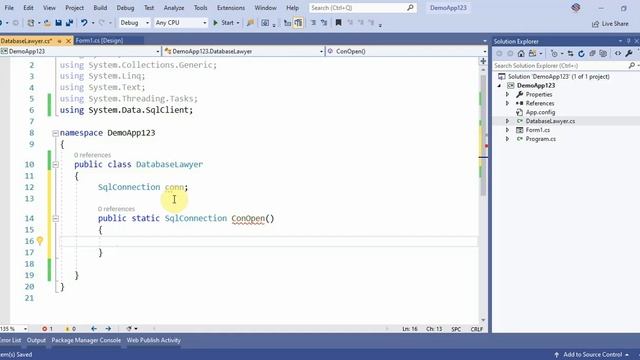The height and width of the screenshot is (360, 640).
Task: Open the Project menu
Action: coord(74,8)
